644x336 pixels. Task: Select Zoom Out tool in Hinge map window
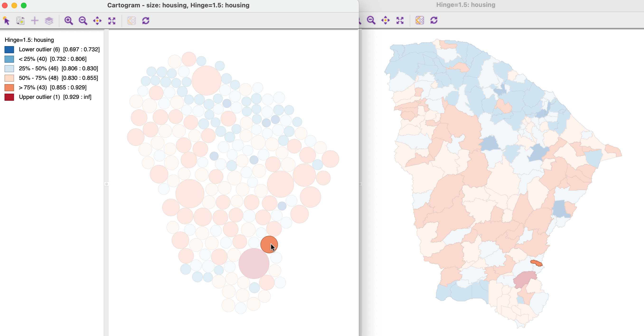pyautogui.click(x=371, y=20)
